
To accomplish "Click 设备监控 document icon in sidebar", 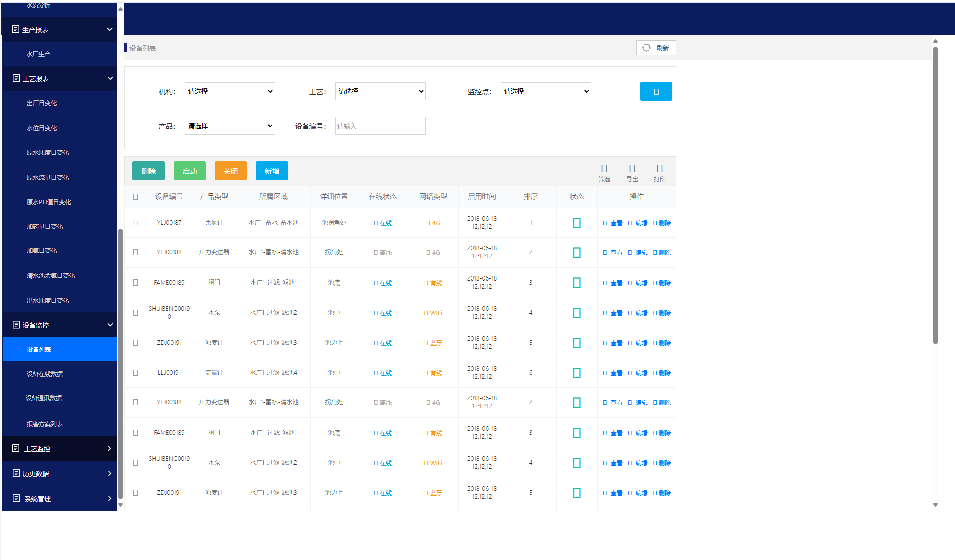I will 16,325.
